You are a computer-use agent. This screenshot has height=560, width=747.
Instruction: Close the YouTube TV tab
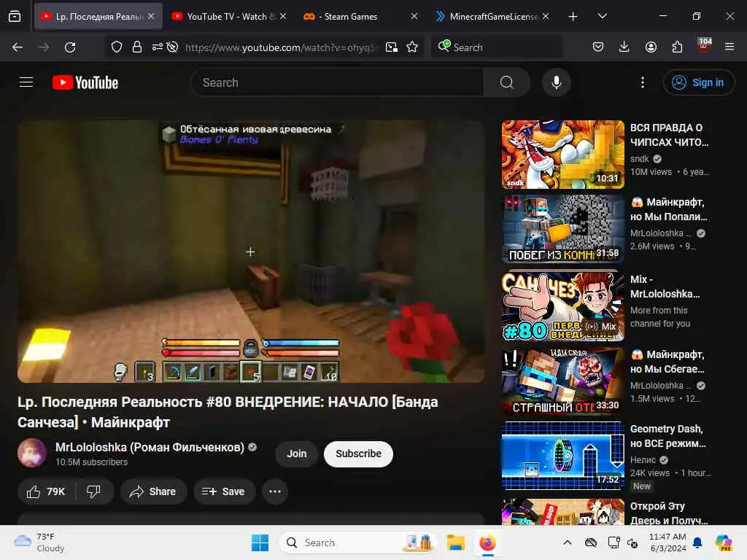click(x=283, y=16)
